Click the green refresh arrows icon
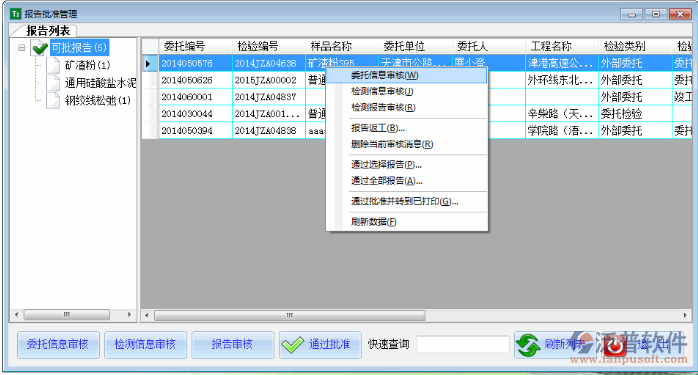This screenshot has height=375, width=698. click(x=528, y=345)
